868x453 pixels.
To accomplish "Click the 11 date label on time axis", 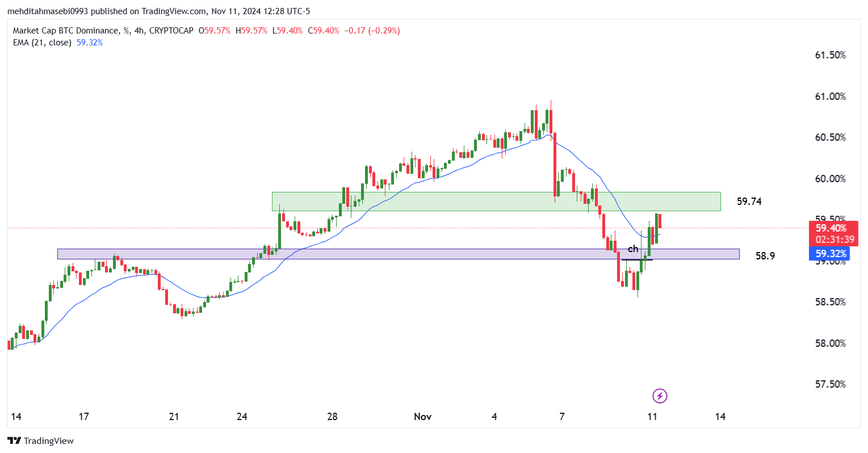I will pos(652,417).
